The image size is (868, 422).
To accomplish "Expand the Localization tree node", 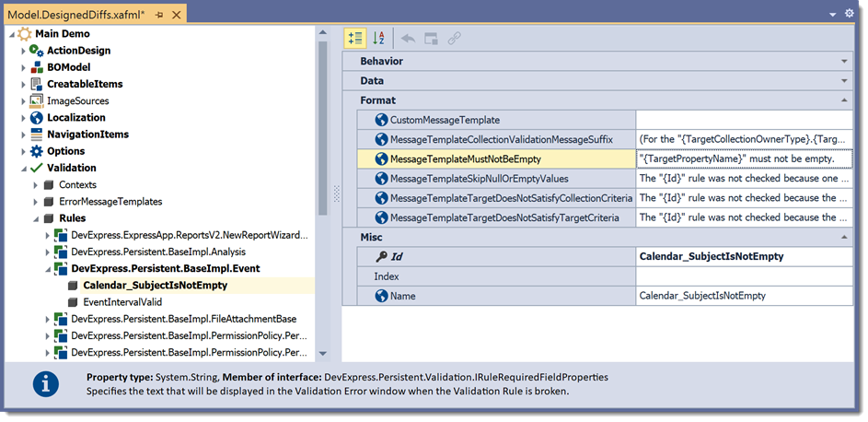I will click(23, 118).
